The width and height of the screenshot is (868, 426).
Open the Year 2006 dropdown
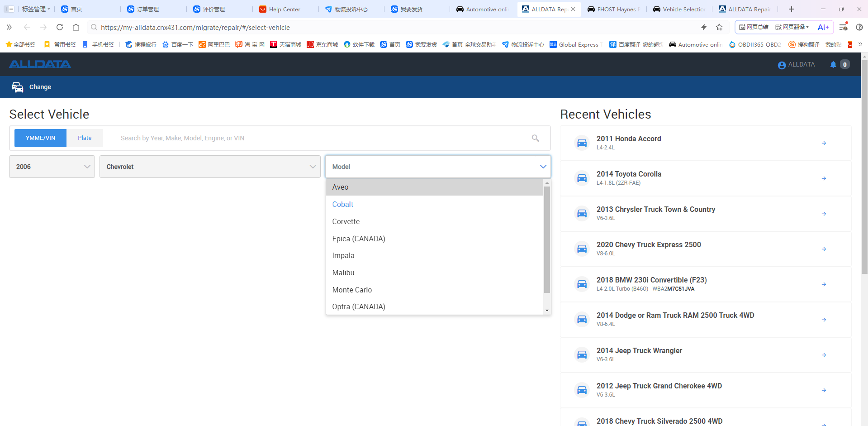[x=52, y=167]
